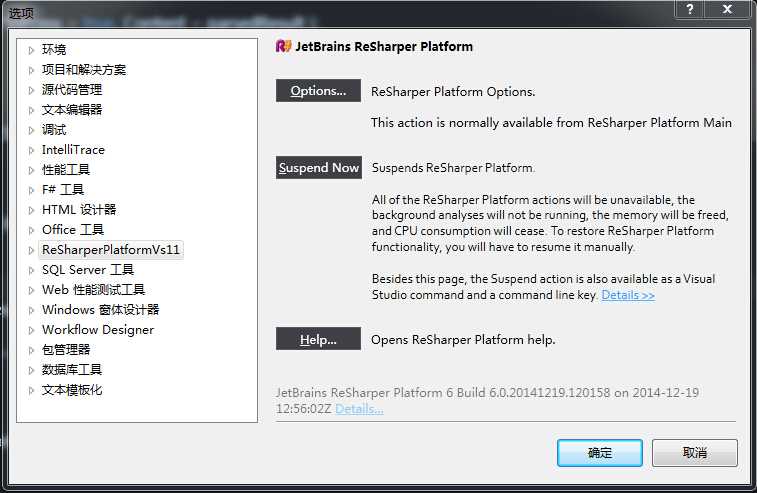Expand the SQL Server 工具 node arrow
Image resolution: width=757 pixels, height=493 pixels.
point(31,270)
